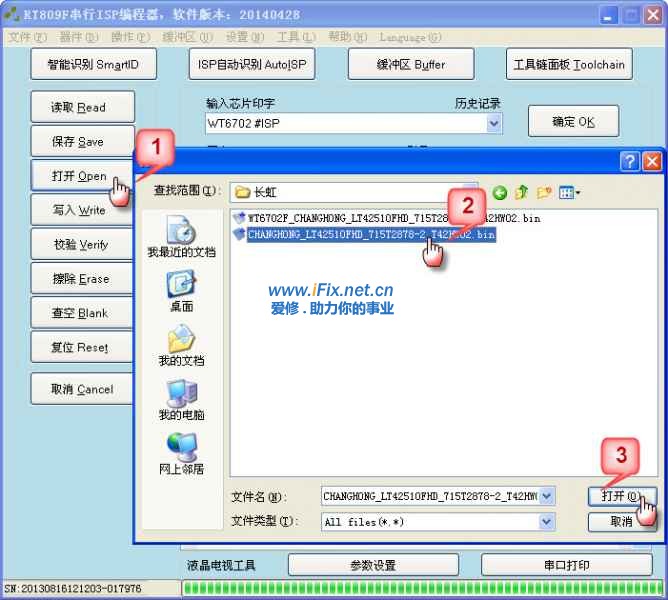
Task: Click the SmartID smart identify button
Action: [93, 65]
